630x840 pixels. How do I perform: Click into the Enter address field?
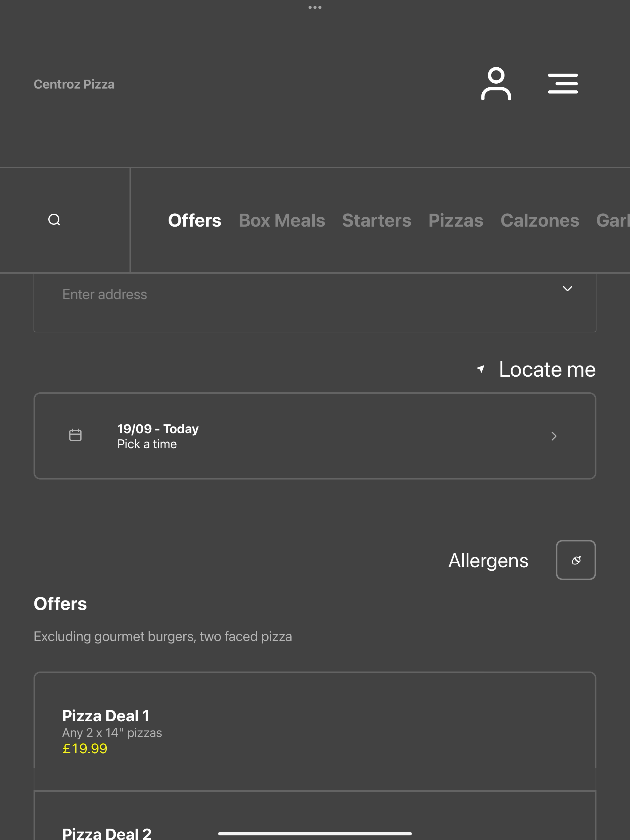[315, 302]
